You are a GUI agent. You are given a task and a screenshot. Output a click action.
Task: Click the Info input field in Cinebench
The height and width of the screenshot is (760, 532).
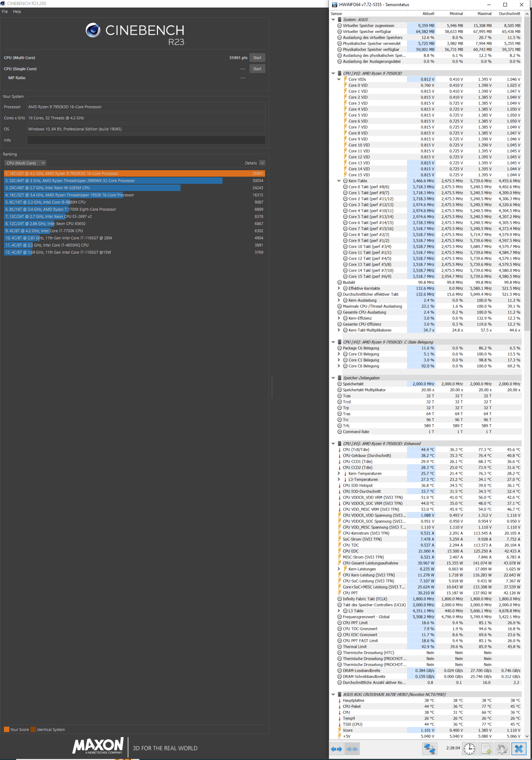point(146,140)
